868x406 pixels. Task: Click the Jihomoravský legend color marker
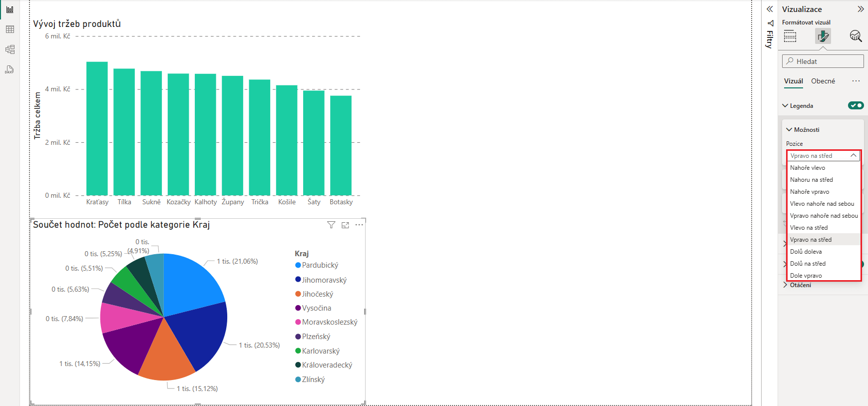click(298, 280)
